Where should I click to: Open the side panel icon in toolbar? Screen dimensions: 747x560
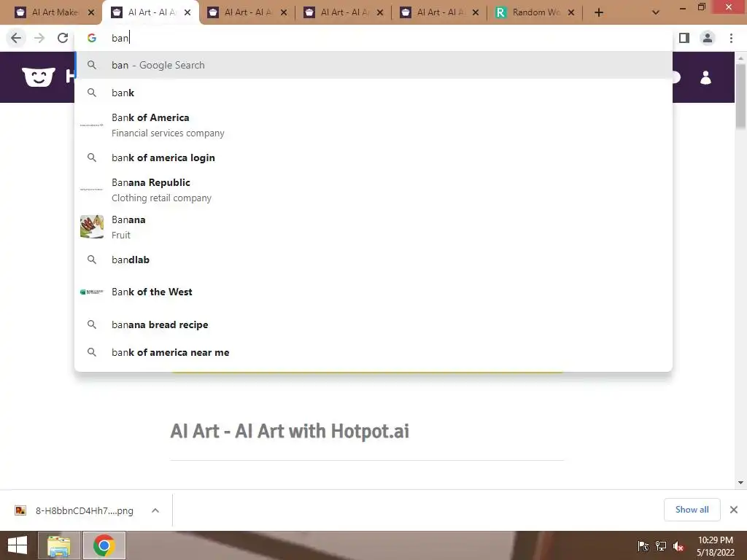684,38
